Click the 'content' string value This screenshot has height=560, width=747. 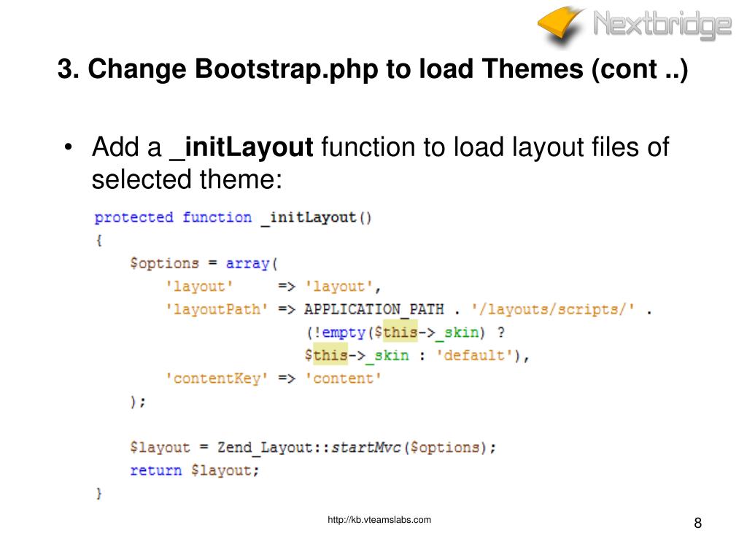pyautogui.click(x=343, y=378)
